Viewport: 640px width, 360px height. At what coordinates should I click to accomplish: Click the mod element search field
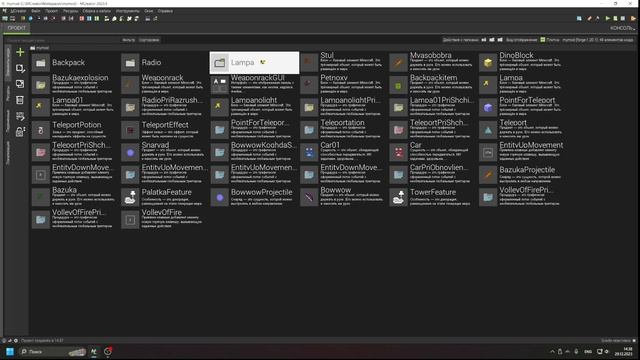pyautogui.click(x=63, y=40)
